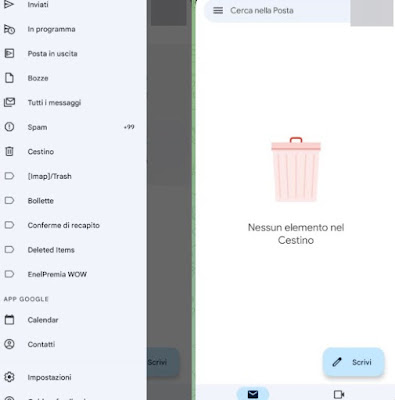Viewport: 395px width, 400px height.
Task: Click the Inviati send arrow icon
Action: click(9, 4)
